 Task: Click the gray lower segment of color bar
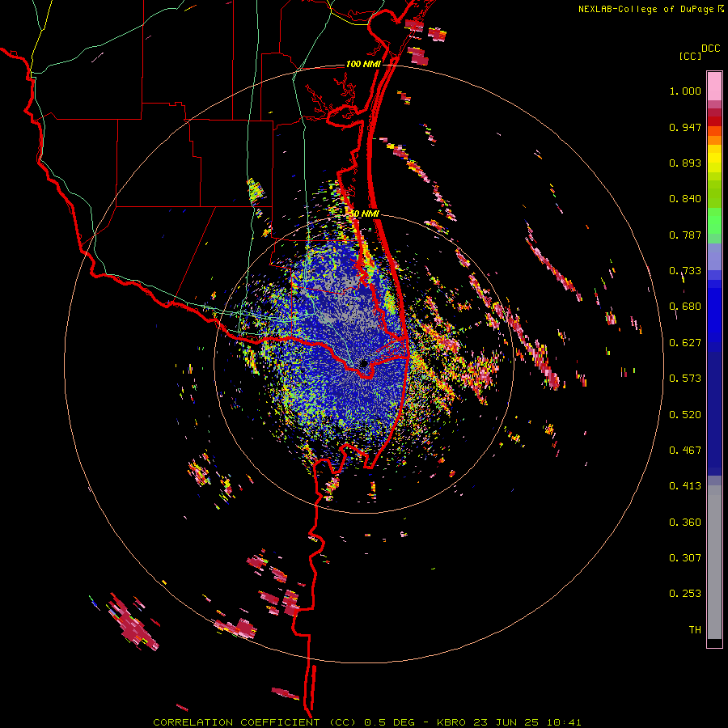pos(714,562)
